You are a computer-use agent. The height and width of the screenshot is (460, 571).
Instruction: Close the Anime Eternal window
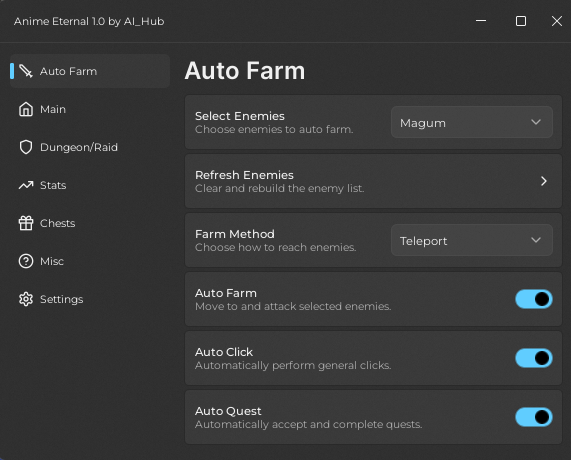point(557,21)
